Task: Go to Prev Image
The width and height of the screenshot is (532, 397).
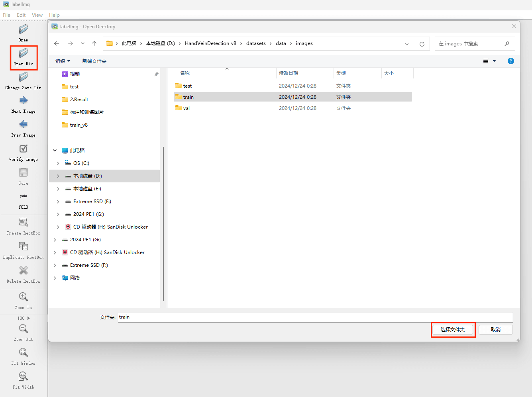Action: (x=24, y=125)
